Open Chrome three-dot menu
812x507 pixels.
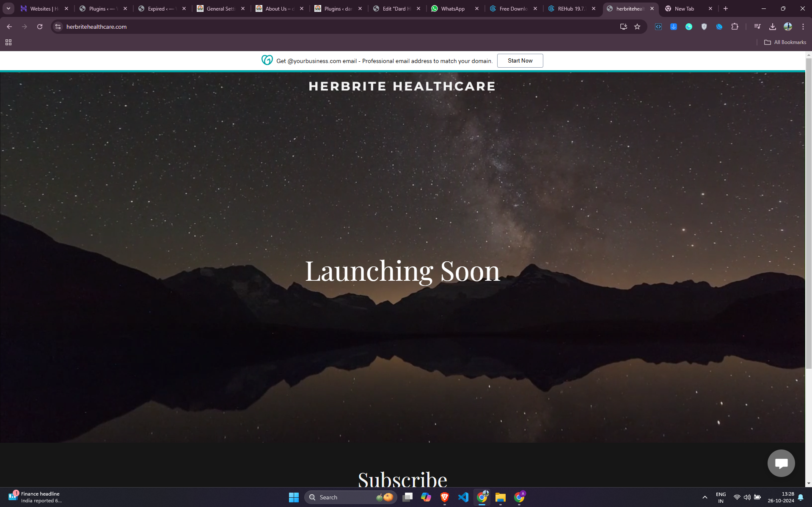point(803,27)
